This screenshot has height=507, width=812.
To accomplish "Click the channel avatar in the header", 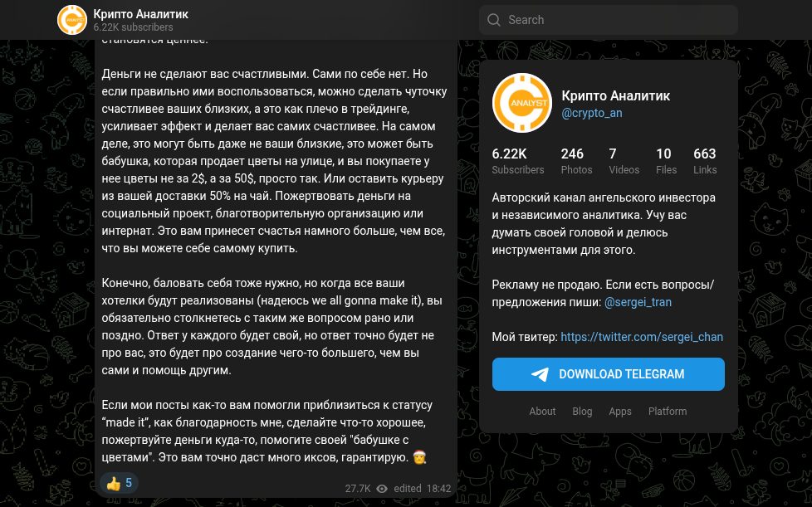I will point(72,20).
